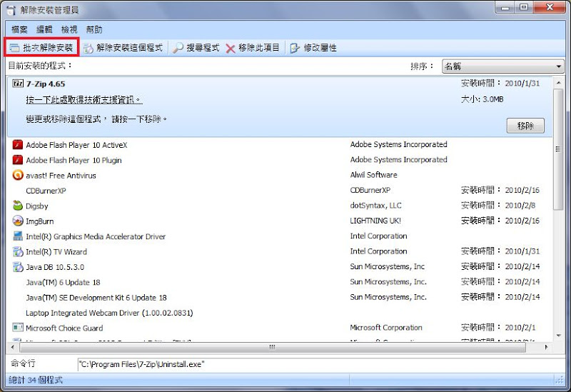Open the 編輯 menu
571x392 pixels.
point(44,29)
